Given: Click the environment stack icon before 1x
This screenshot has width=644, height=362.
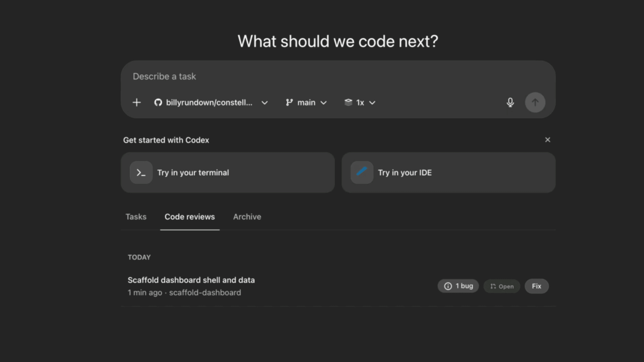Looking at the screenshot, I should (x=348, y=103).
